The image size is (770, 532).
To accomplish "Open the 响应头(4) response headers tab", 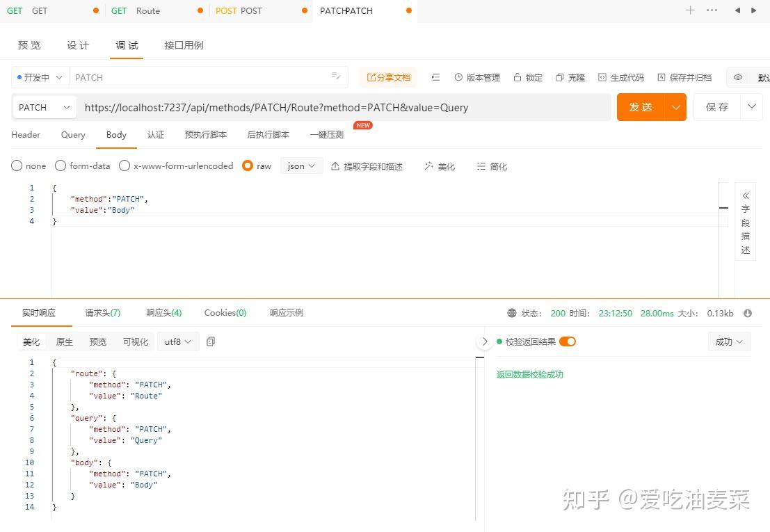I will [163, 312].
